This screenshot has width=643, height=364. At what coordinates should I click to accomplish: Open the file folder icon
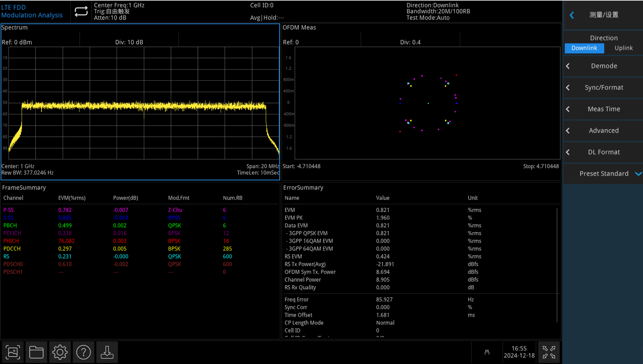point(36,352)
